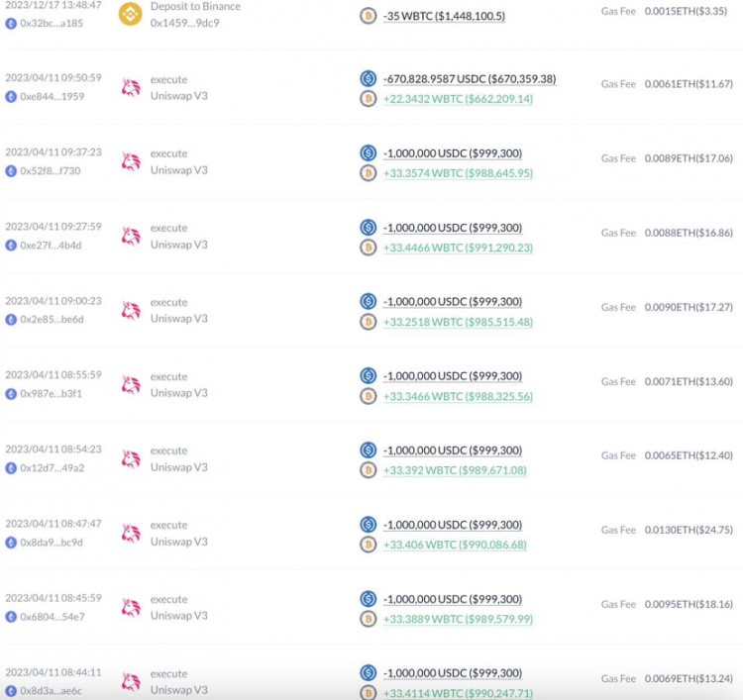The image size is (743, 700).
Task: Open transaction hash 0x8da9...bc9d
Action: (52, 543)
